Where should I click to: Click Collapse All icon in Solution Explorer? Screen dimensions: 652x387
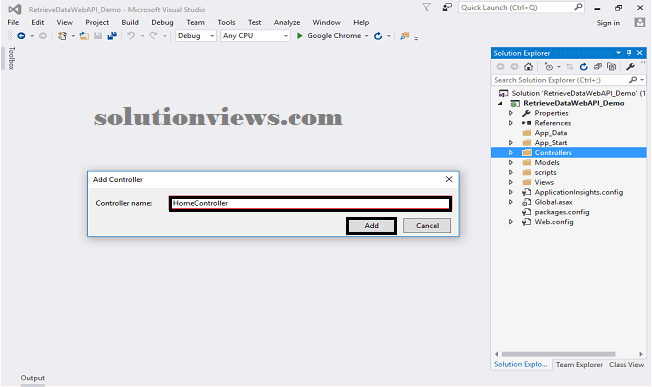pyautogui.click(x=598, y=67)
